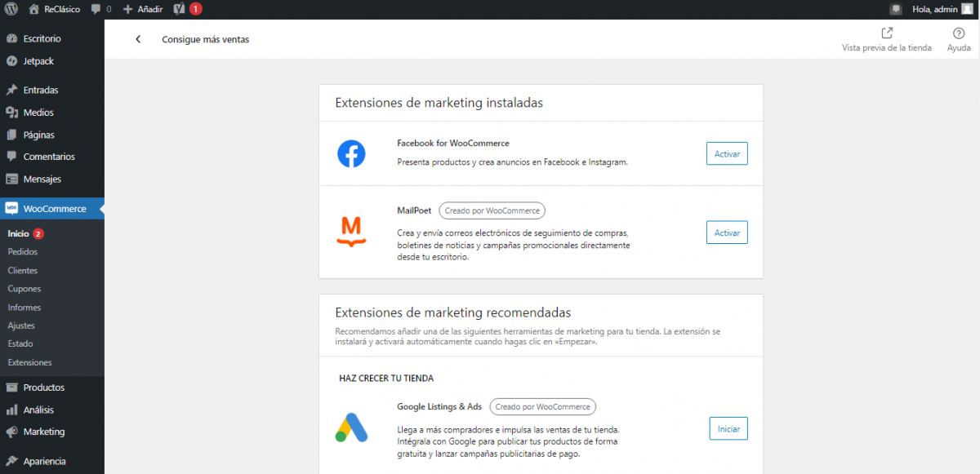Image resolution: width=980 pixels, height=474 pixels.
Task: Click Iniciar for Google Listings & Ads
Action: (728, 428)
